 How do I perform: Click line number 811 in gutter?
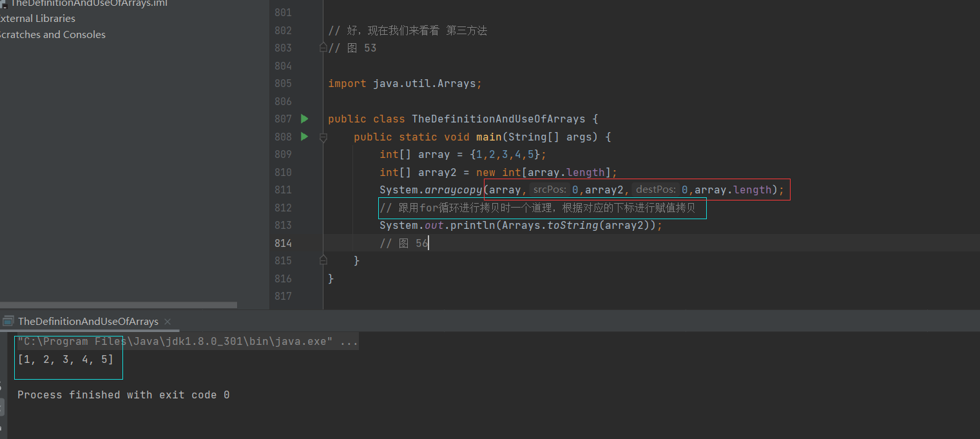click(x=283, y=190)
